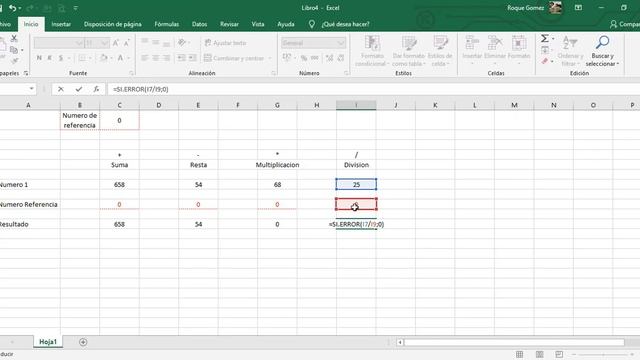Click the Format Painter brush icon
Image resolution: width=640 pixels, height=360 pixels.
(15, 61)
